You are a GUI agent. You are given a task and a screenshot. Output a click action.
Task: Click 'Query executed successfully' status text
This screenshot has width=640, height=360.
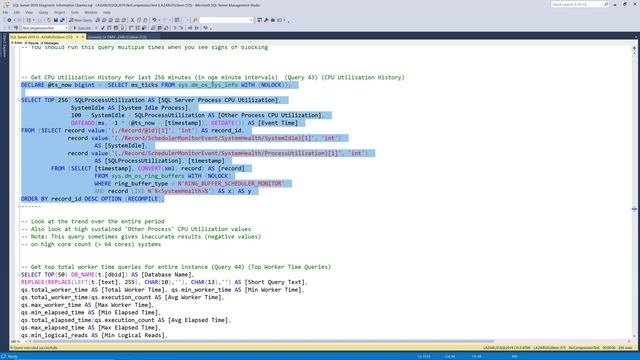pyautogui.click(x=36, y=348)
